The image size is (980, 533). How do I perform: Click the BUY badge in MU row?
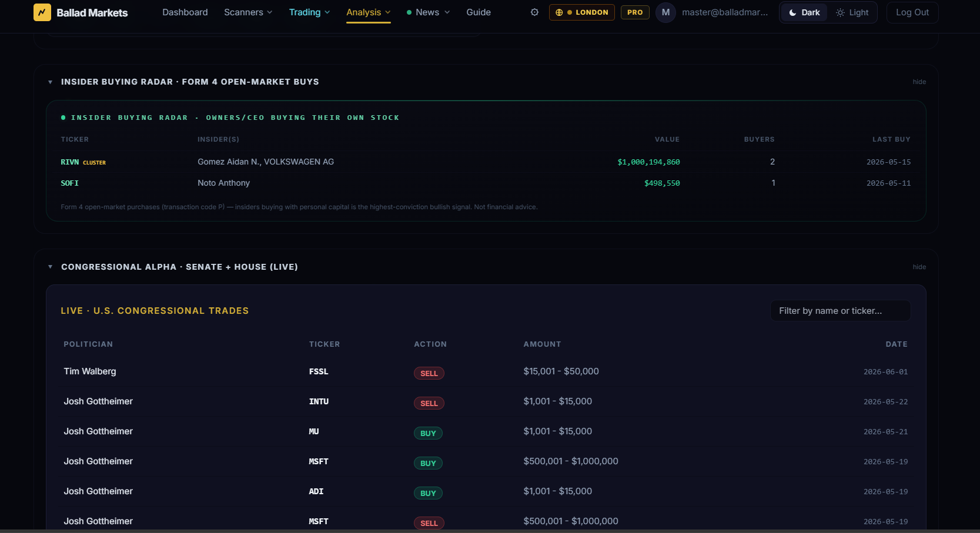tap(428, 434)
